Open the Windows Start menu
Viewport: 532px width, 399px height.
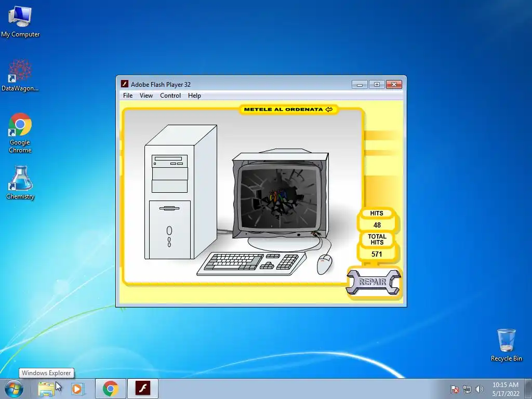pyautogui.click(x=14, y=389)
